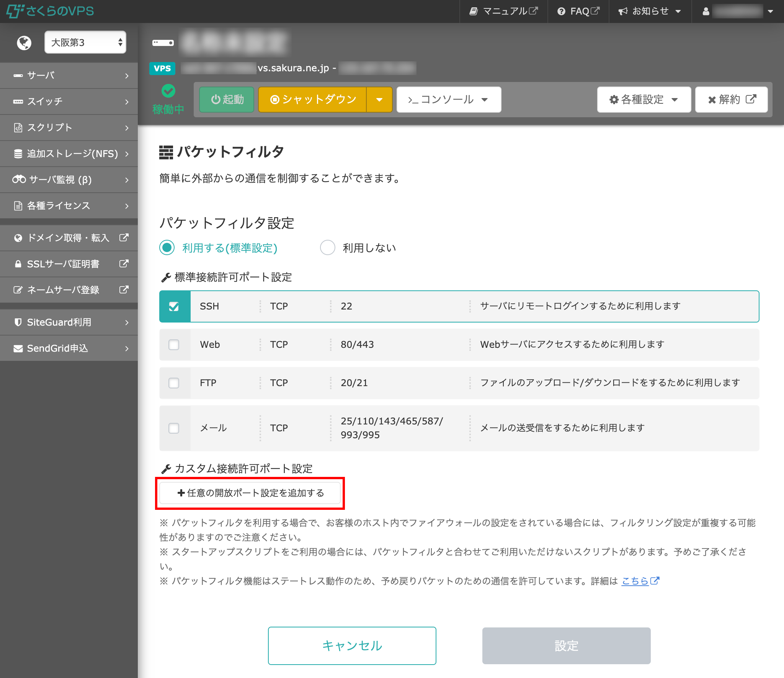Click the キャンセル button
Screen dimensions: 784x678
[352, 645]
